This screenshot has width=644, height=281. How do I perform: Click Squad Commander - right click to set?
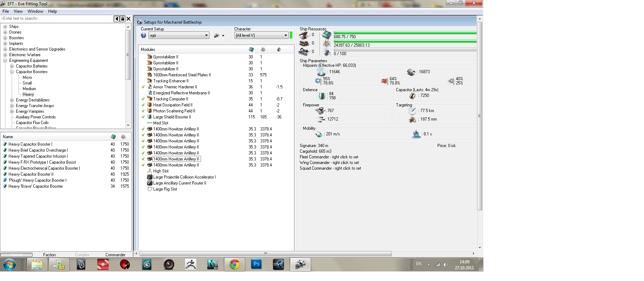click(x=330, y=168)
